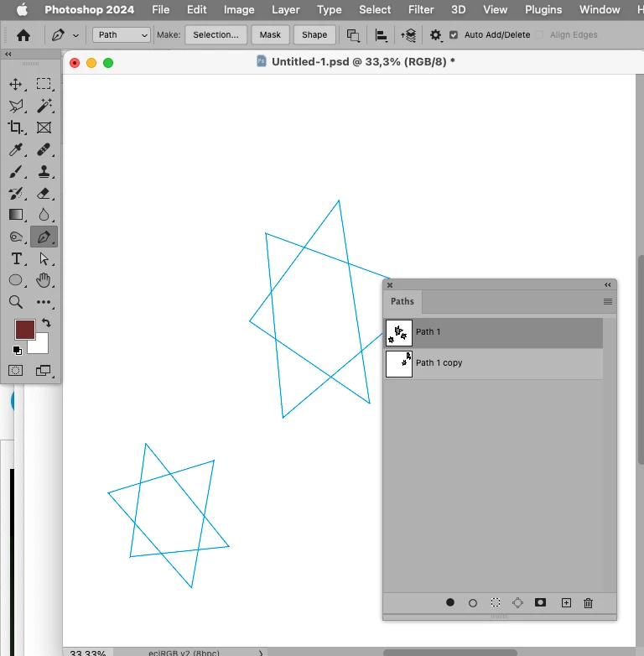Open the Edit menu

[196, 9]
